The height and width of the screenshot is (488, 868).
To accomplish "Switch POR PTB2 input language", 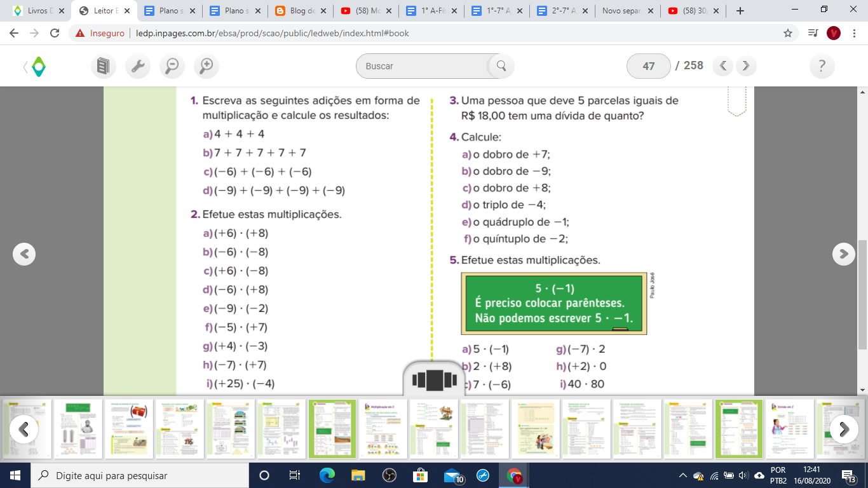I will [x=778, y=475].
